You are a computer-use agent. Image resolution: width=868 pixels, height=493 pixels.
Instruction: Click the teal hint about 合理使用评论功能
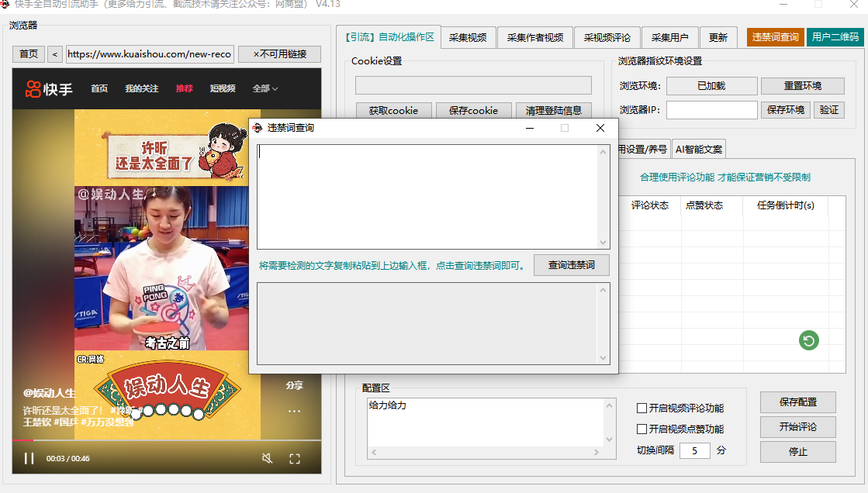724,177
